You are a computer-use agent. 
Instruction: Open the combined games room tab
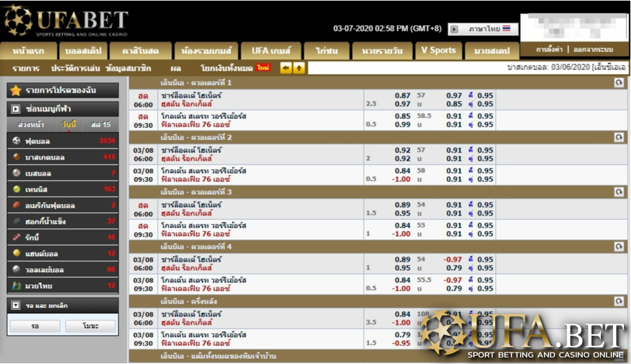pos(206,51)
